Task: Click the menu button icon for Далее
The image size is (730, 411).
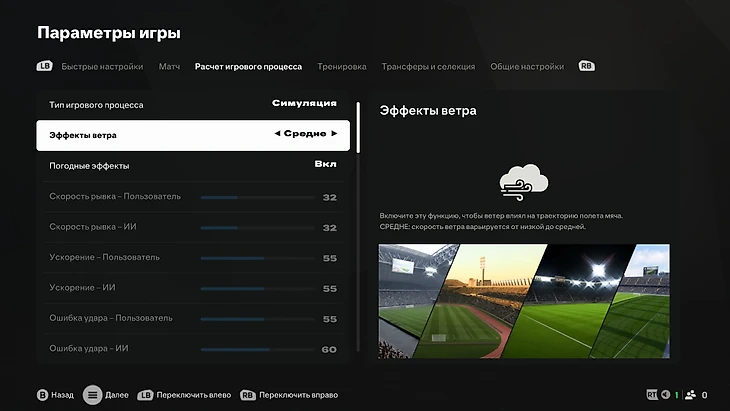Action: [92, 395]
